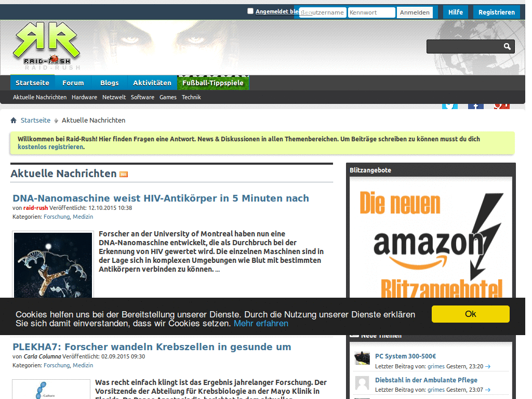The width and height of the screenshot is (532, 399).
Task: Open author raid-rush profile link
Action: point(36,208)
